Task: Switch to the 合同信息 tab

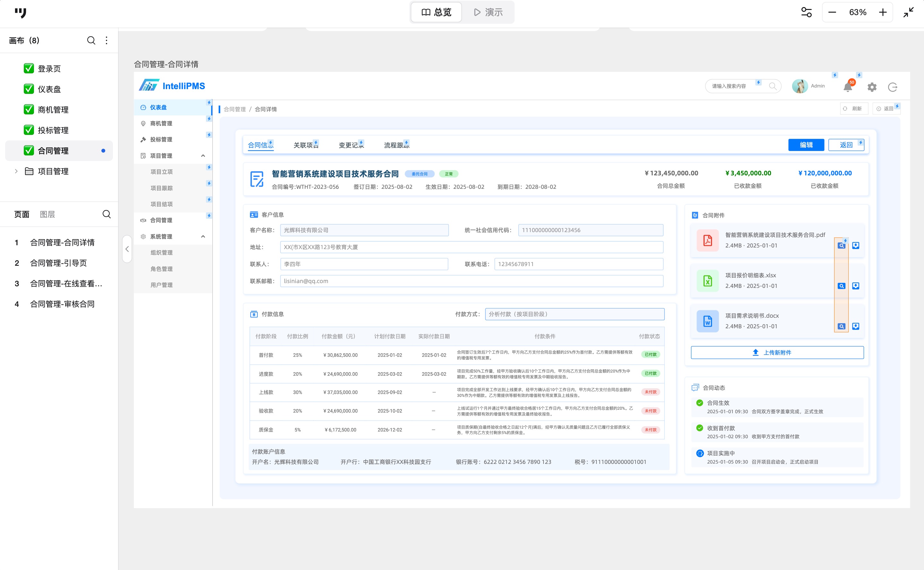Action: tap(260, 145)
